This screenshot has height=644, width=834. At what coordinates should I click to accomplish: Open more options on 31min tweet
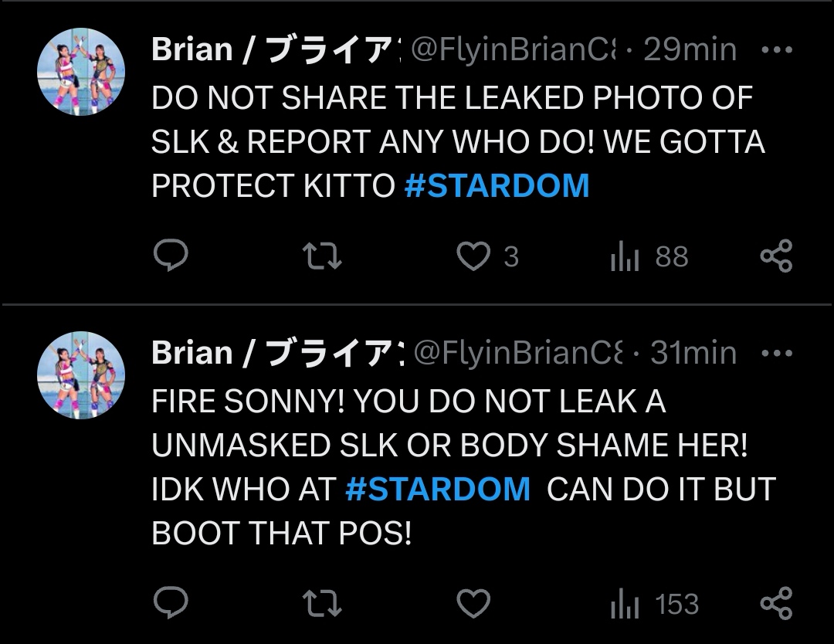click(x=776, y=354)
